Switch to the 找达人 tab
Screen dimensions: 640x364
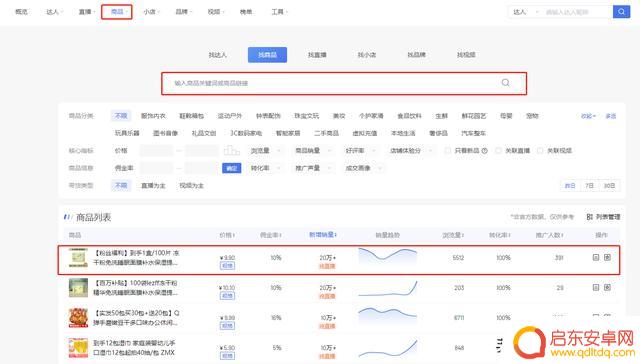(x=218, y=55)
